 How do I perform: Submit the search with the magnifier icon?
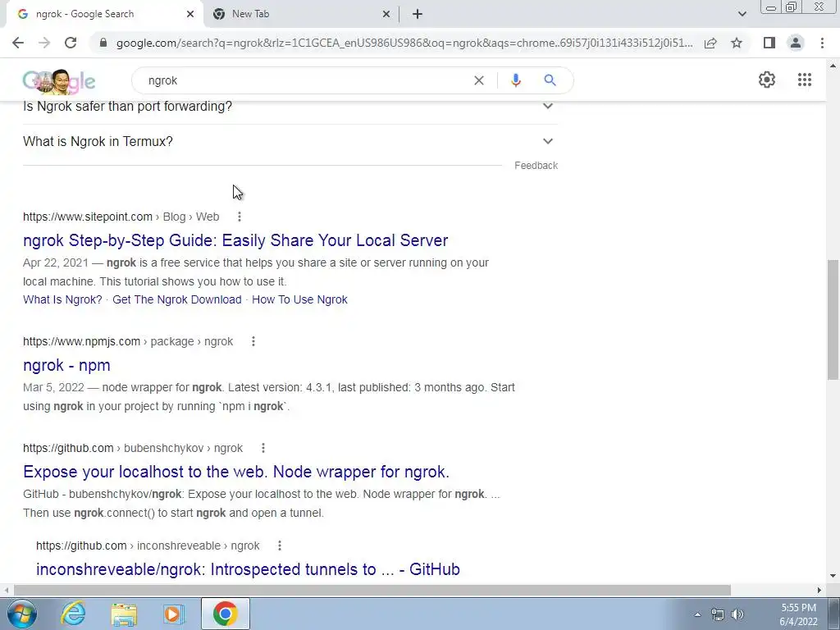pyautogui.click(x=550, y=80)
